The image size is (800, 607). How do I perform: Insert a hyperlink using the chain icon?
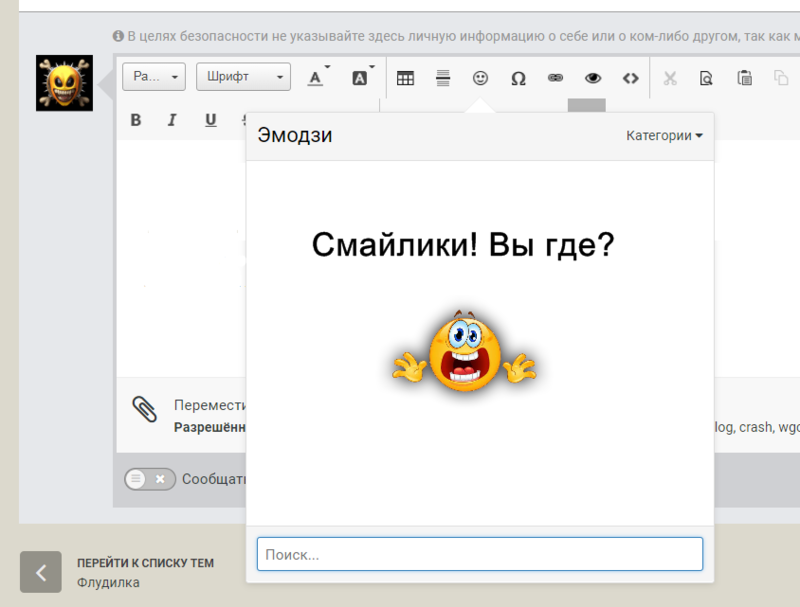[x=555, y=77]
